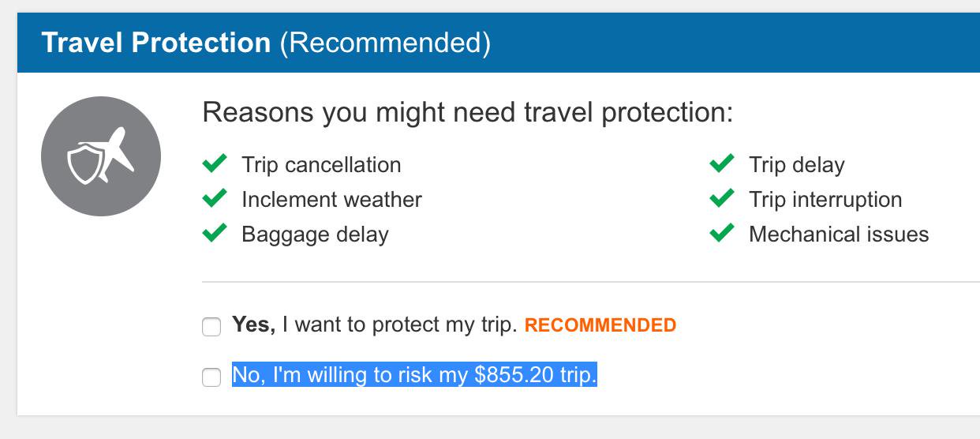Image resolution: width=980 pixels, height=439 pixels.
Task: Click the Reasons you might need heading
Action: point(467,112)
